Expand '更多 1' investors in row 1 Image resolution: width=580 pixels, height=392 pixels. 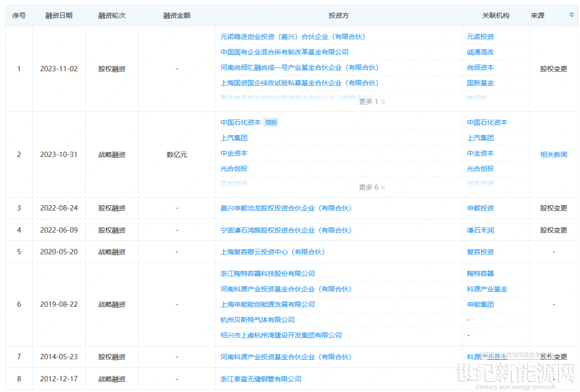point(372,101)
